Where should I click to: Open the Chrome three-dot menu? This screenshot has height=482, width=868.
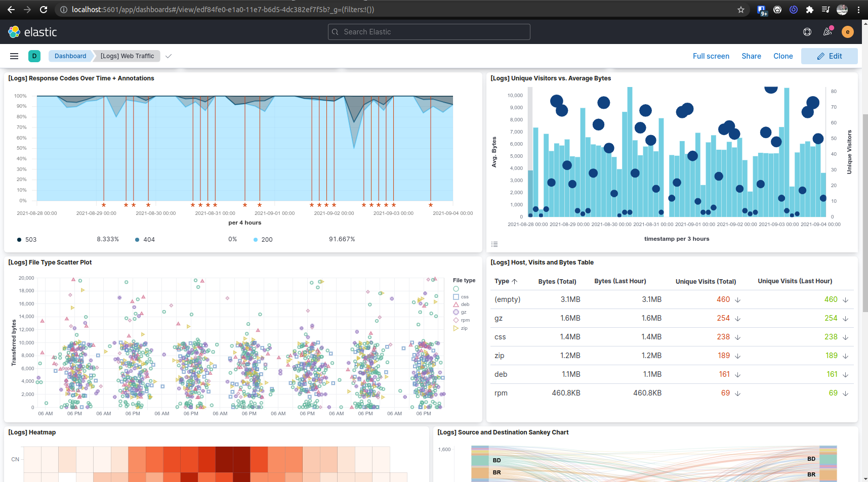pyautogui.click(x=858, y=10)
